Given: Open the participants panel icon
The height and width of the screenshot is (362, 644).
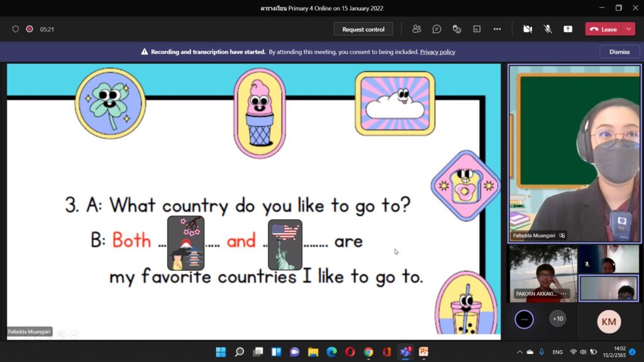Looking at the screenshot, I should coord(416,29).
